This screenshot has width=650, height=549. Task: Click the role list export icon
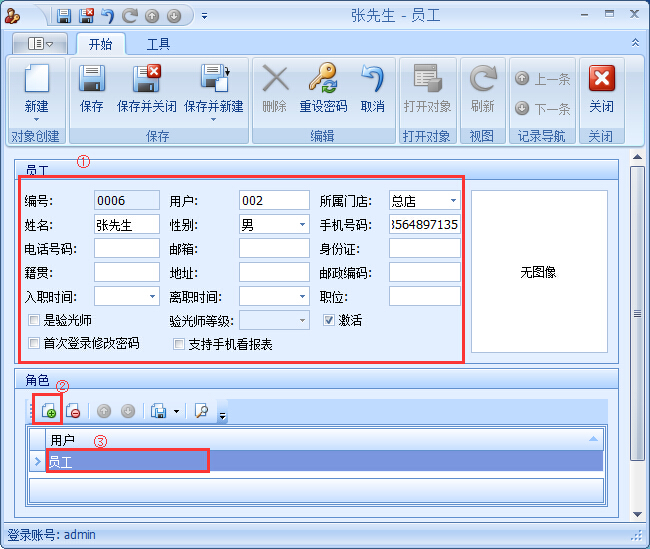158,411
